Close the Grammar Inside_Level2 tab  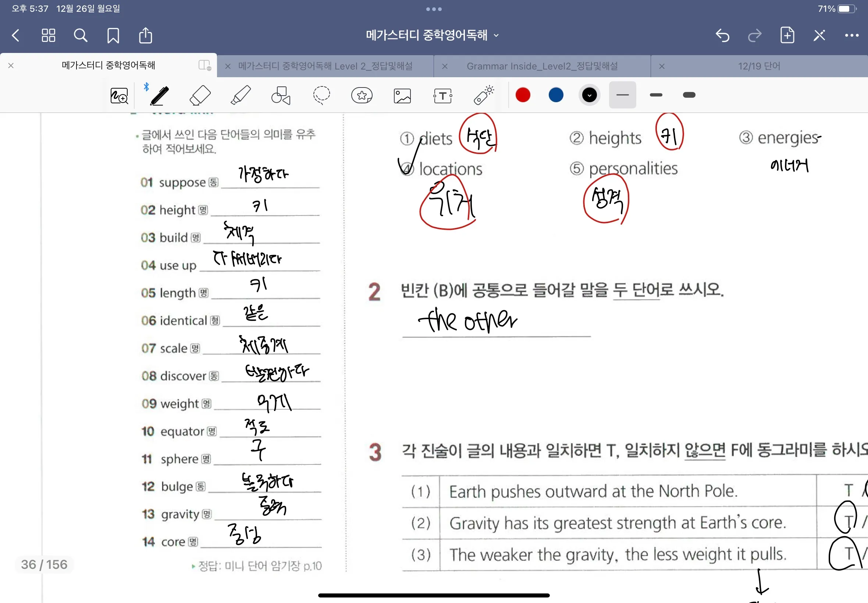pyautogui.click(x=445, y=66)
